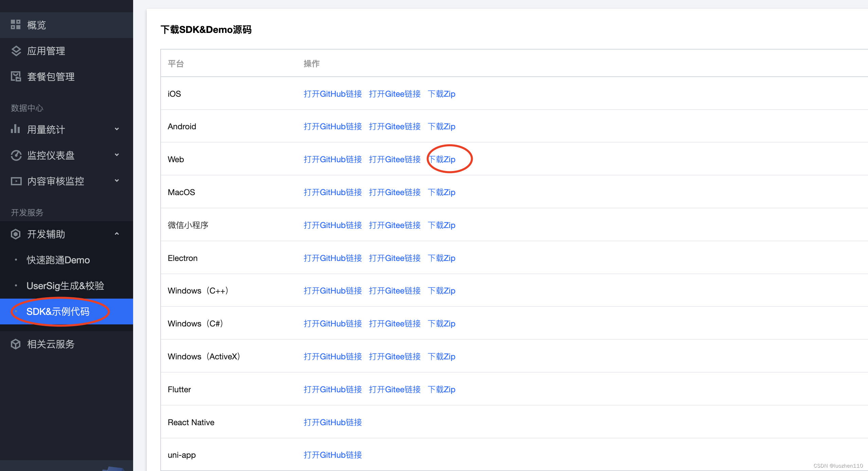
Task: Expand the 监控仪表盘 chevron
Action: (117, 155)
